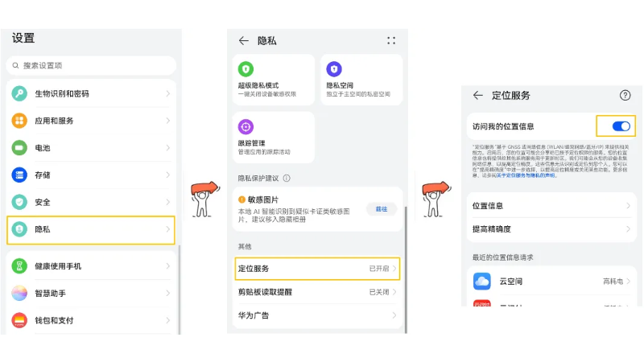Tap the green 超级隐私模式 shield icon
The image size is (644, 362).
pos(246,69)
